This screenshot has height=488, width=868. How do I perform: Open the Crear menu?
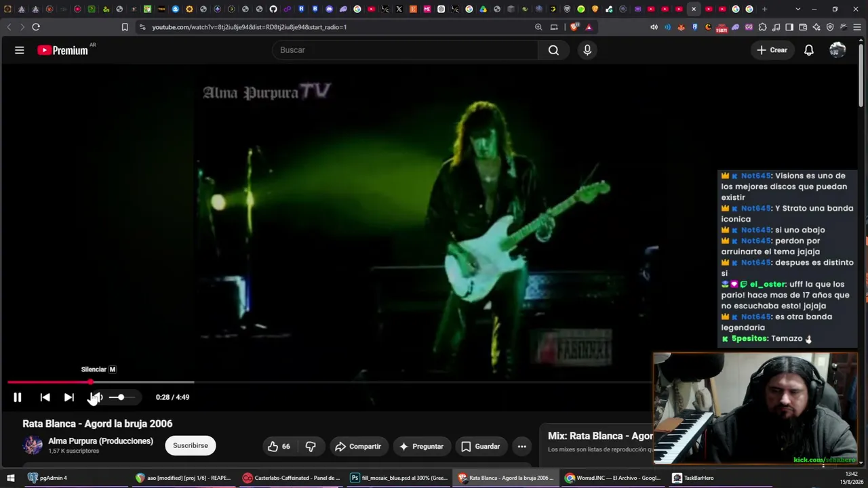tap(772, 50)
